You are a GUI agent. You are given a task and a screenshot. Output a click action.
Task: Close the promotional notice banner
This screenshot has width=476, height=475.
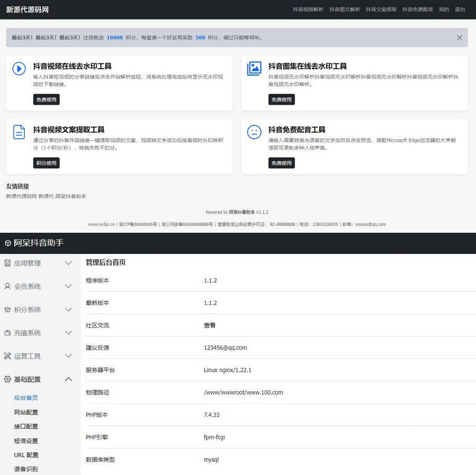(x=459, y=38)
